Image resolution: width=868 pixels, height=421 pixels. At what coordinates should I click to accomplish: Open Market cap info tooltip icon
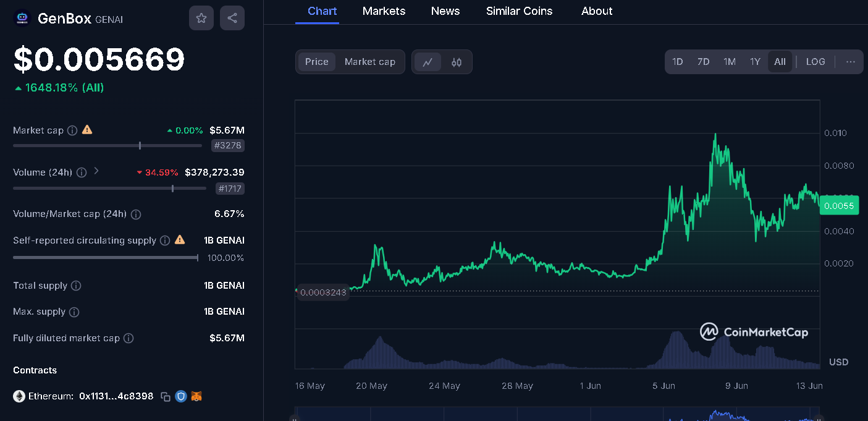[72, 130]
